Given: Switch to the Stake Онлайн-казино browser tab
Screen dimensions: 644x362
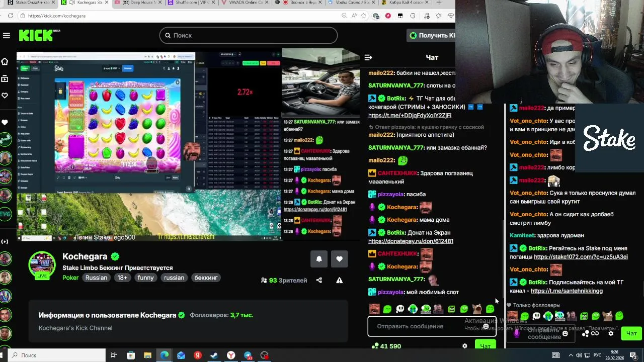Looking at the screenshot, I should click(30, 3).
